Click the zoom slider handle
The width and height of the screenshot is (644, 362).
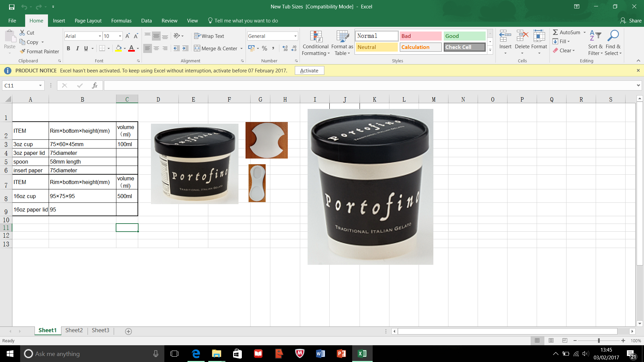(x=599, y=341)
